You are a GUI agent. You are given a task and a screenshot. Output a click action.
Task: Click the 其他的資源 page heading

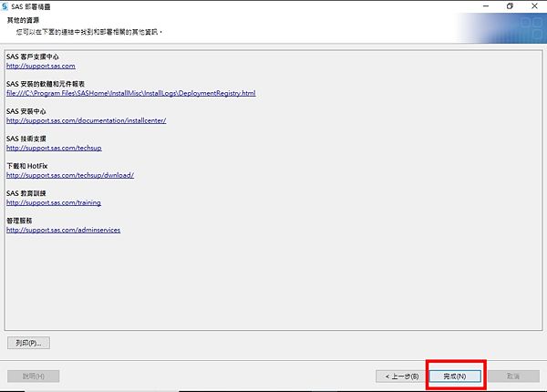(25, 19)
